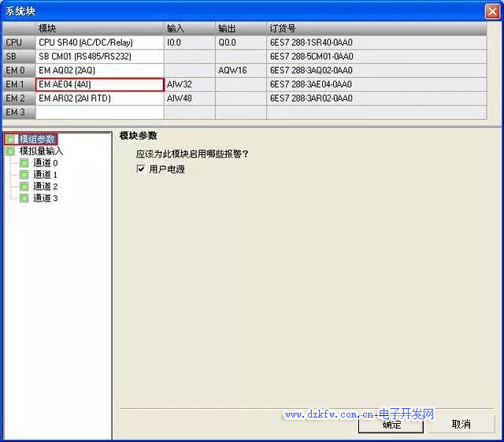Click the 通道 2 node icon

click(24, 187)
